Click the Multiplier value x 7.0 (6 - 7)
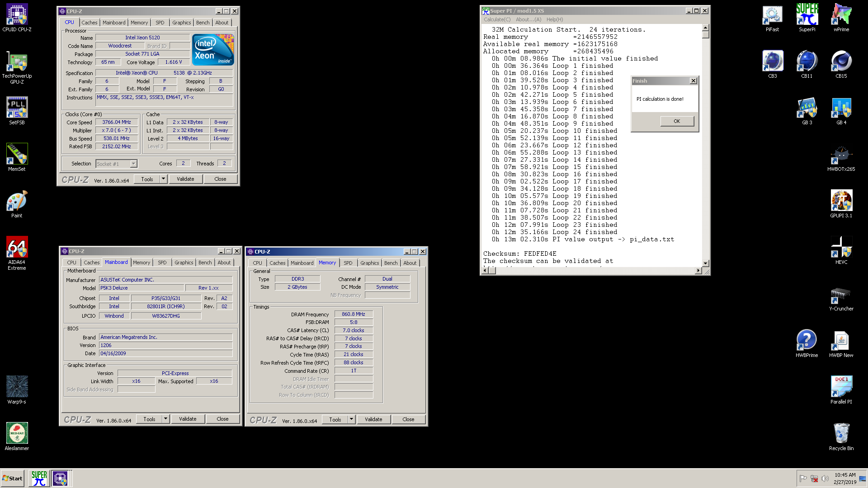868x488 pixels. point(116,130)
